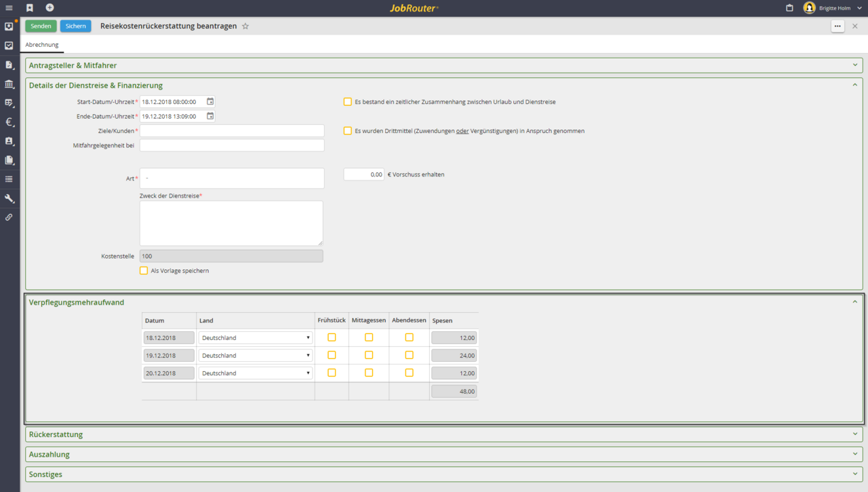Select the Abrechnung tab

click(x=42, y=45)
